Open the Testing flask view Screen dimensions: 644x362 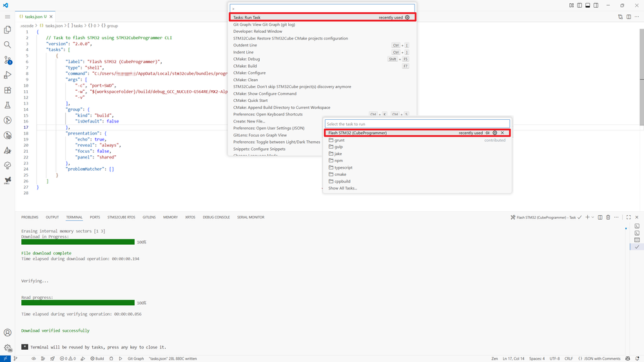pos(7,105)
